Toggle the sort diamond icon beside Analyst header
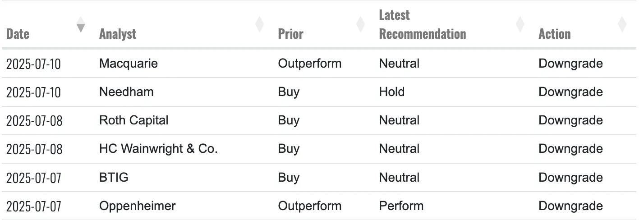The image size is (644, 220). point(260,24)
